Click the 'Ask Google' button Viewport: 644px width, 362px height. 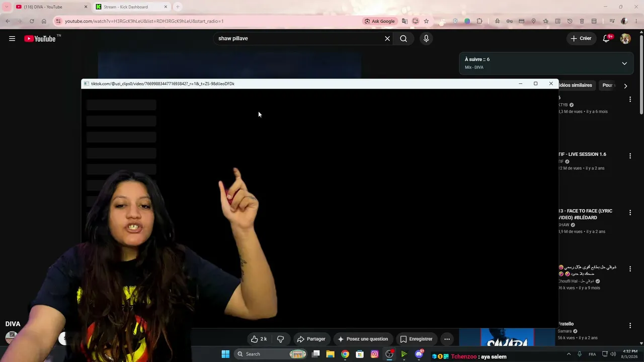pyautogui.click(x=380, y=21)
